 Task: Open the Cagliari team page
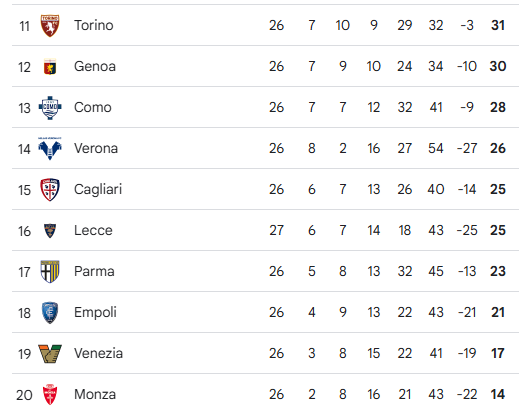coord(98,189)
